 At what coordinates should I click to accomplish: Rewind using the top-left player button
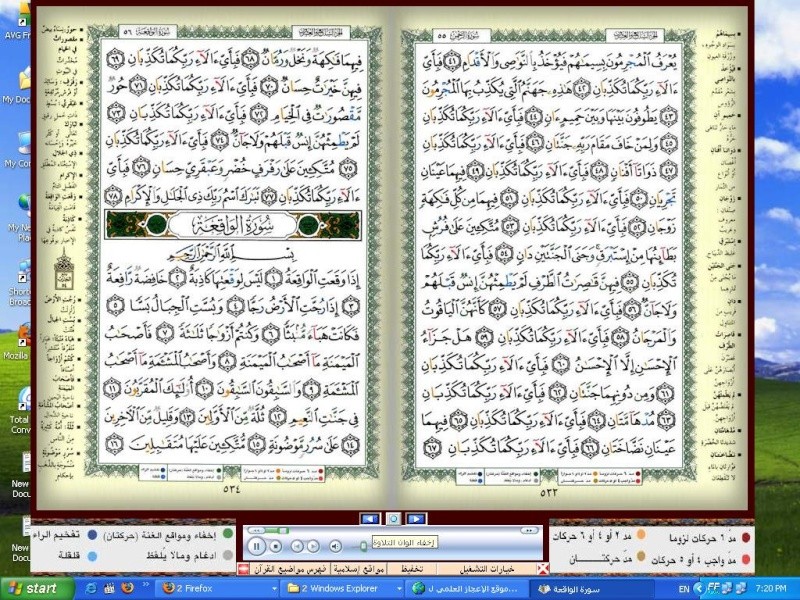click(x=256, y=531)
